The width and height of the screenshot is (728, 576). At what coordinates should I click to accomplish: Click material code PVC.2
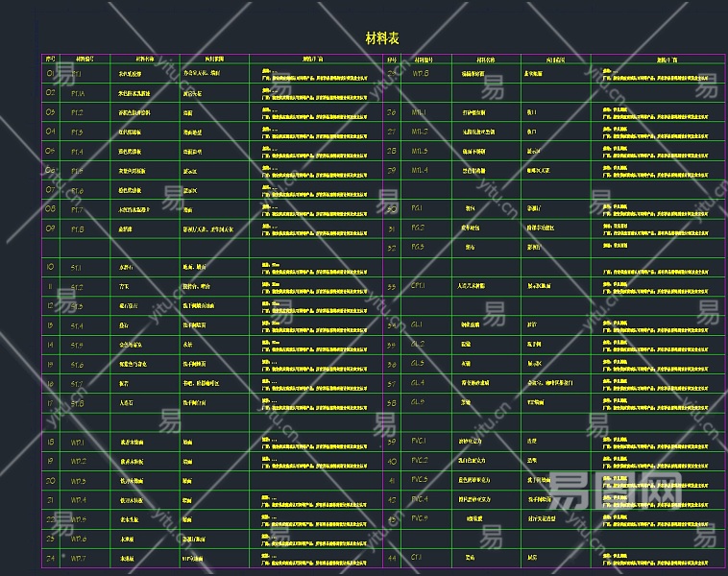tap(420, 460)
